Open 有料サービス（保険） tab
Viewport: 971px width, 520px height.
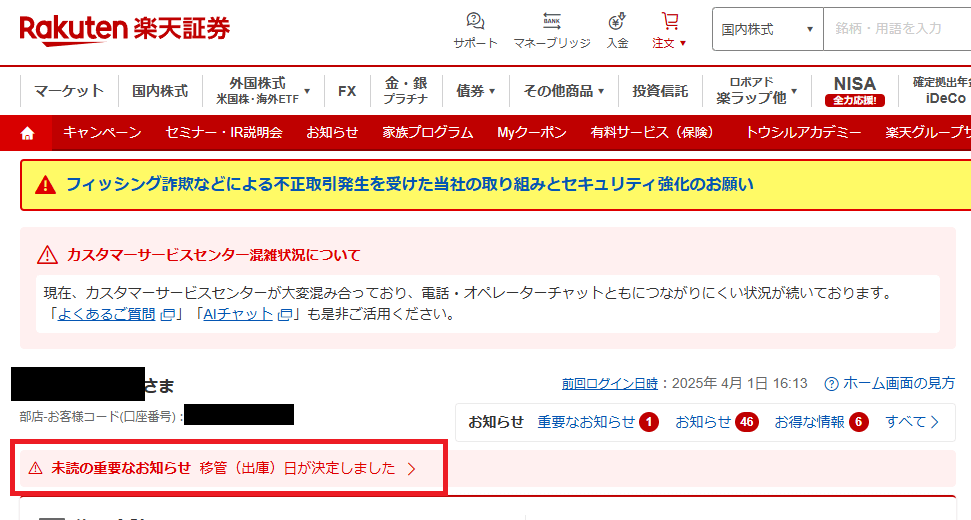pyautogui.click(x=653, y=132)
